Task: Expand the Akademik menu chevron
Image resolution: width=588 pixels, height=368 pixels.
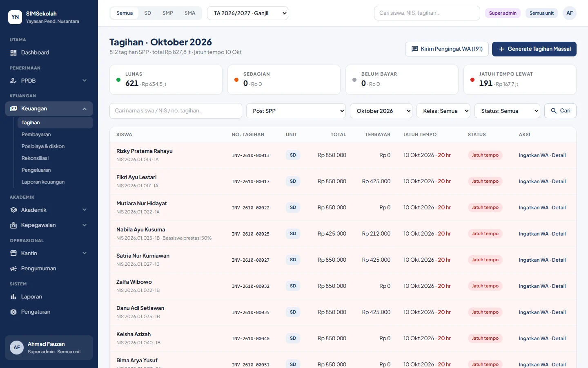Action: 85,210
